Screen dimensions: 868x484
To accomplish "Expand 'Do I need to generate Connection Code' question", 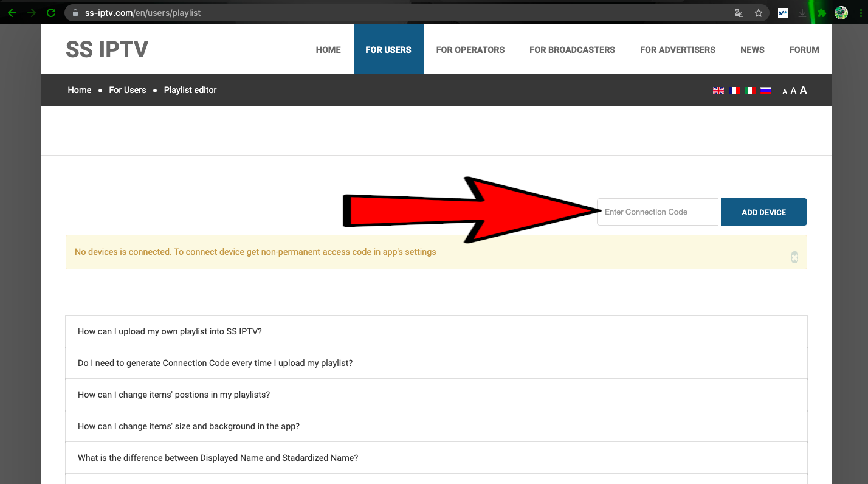I will [215, 363].
